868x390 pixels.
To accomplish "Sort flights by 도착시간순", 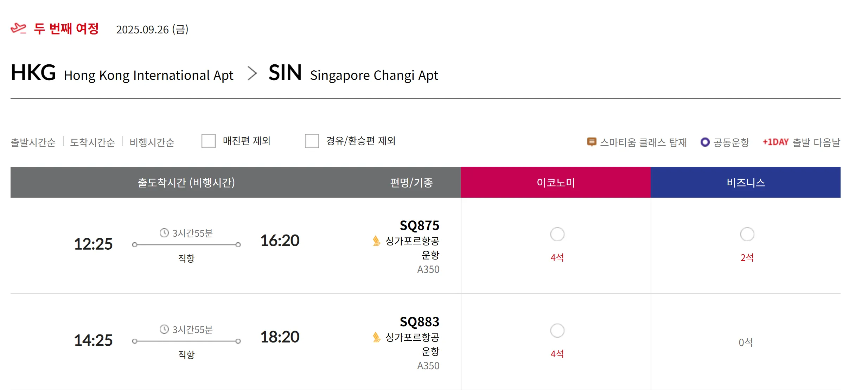I will click(92, 142).
